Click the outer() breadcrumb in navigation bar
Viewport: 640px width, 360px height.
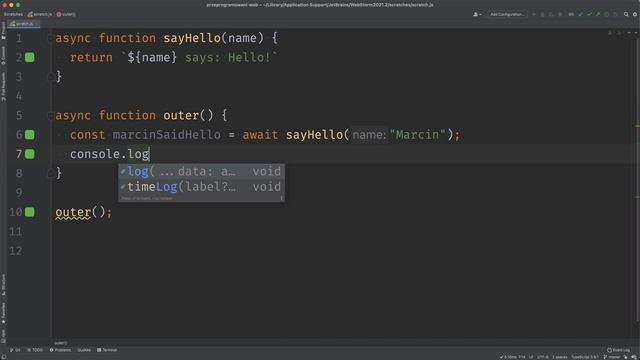[66, 14]
